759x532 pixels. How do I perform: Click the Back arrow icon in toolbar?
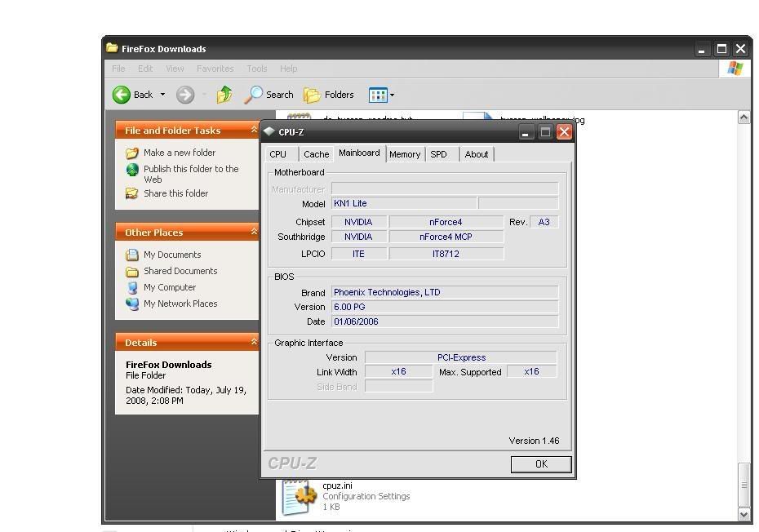(x=122, y=95)
